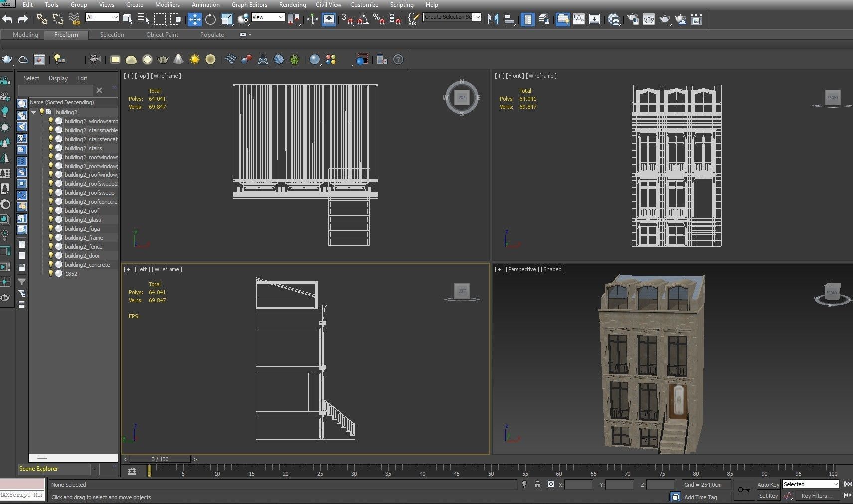Click the Select menu in Scene Explorer
Image resolution: width=853 pixels, height=504 pixels.
pos(31,78)
